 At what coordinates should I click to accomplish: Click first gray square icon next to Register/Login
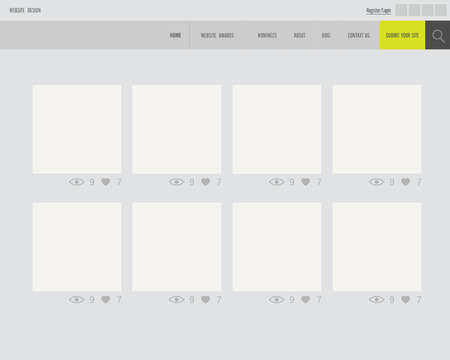pyautogui.click(x=401, y=10)
